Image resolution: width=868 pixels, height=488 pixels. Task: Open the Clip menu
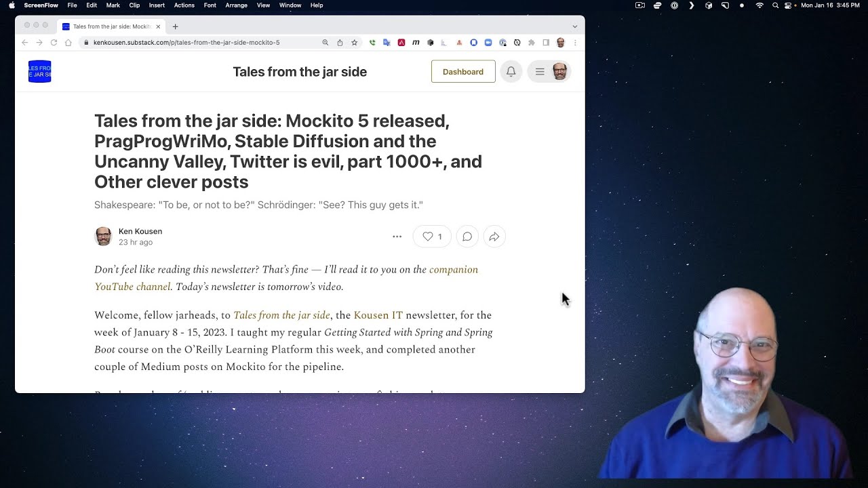coord(134,5)
